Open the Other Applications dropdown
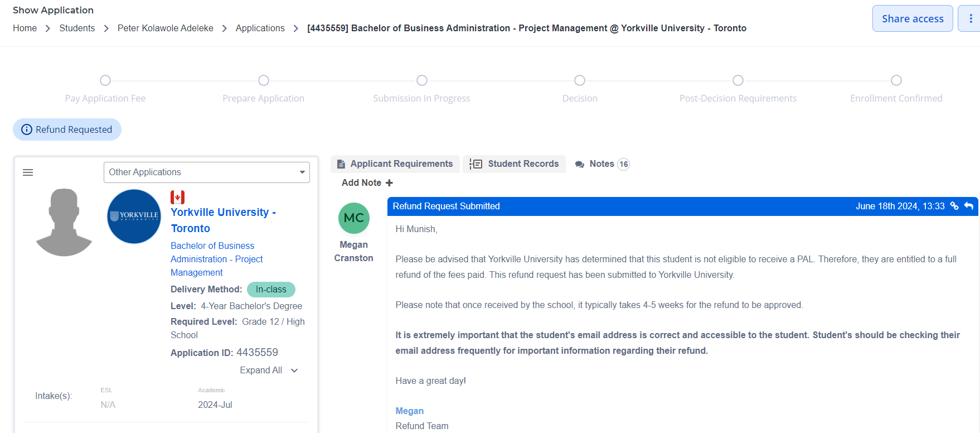Screen dimensions: 980x433 (x=206, y=172)
